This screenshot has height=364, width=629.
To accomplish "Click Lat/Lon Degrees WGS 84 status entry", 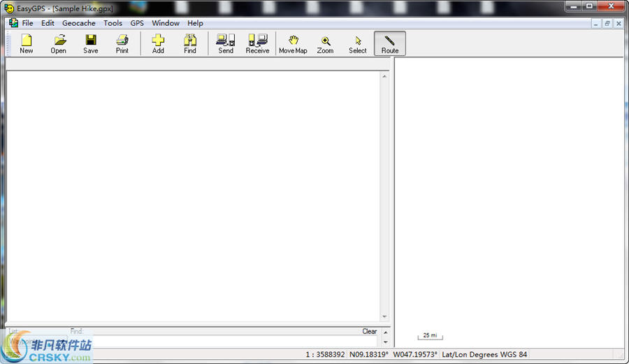I will click(x=484, y=354).
